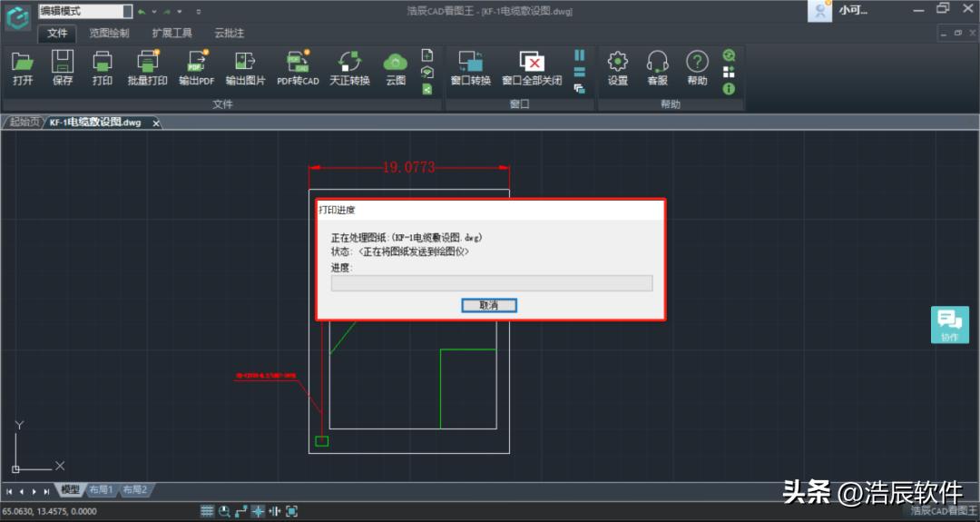Go to previous layout tab arrow
The height and width of the screenshot is (522, 980).
tap(21, 491)
